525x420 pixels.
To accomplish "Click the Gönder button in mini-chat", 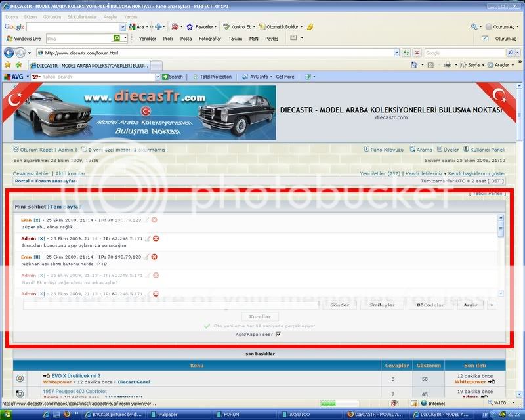I will 339,304.
